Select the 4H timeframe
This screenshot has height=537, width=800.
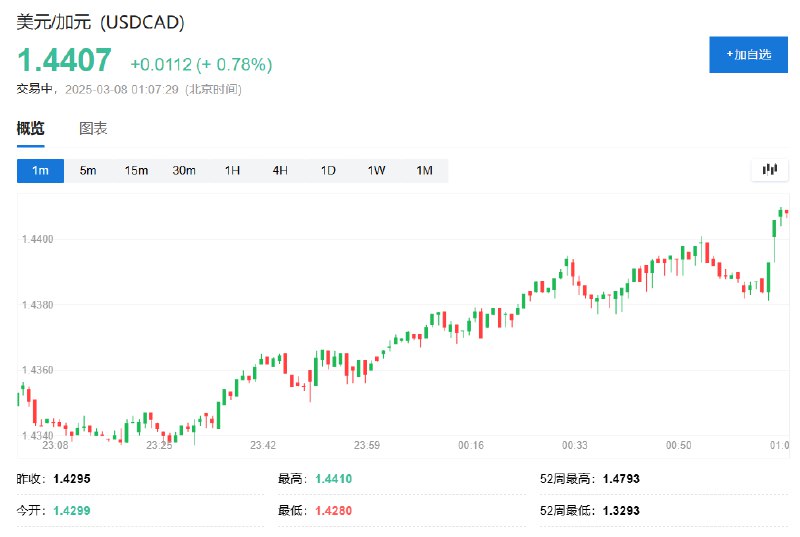click(x=280, y=170)
